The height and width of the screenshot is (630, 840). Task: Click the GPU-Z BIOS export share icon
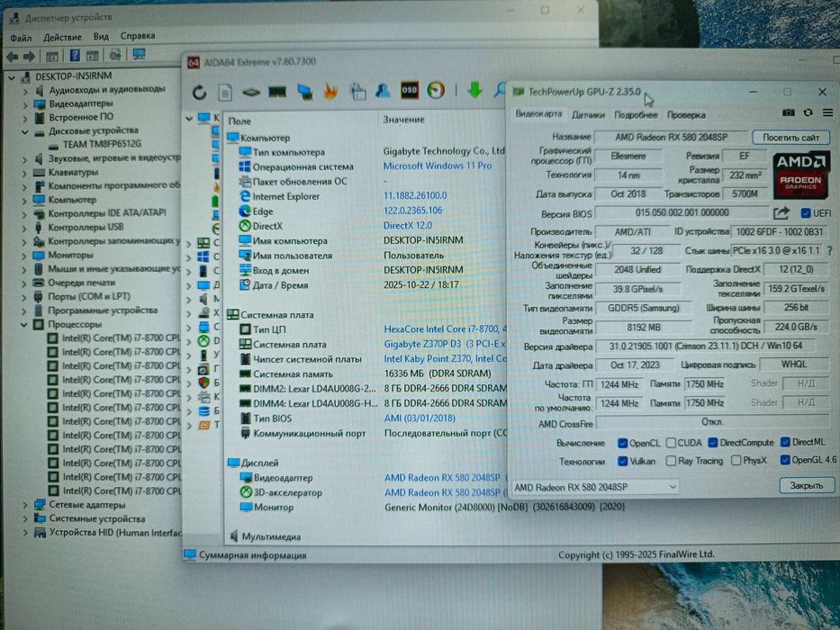[x=781, y=212]
